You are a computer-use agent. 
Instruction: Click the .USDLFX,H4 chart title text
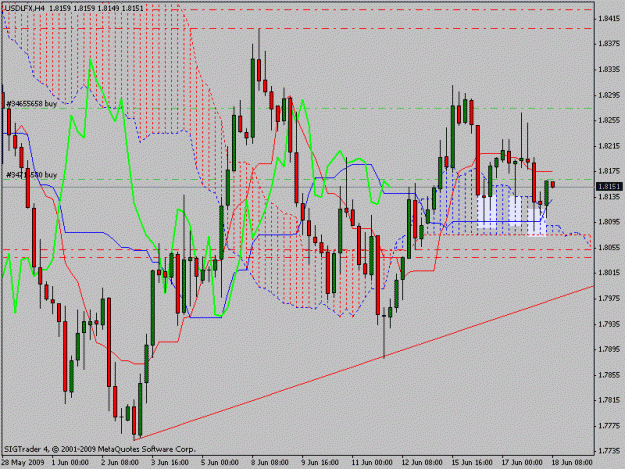pyautogui.click(x=24, y=8)
